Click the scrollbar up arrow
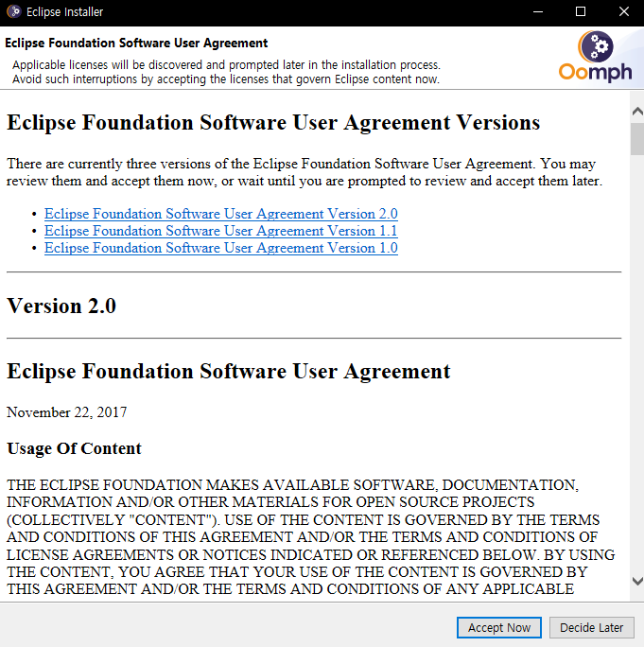This screenshot has width=644, height=647. point(637,111)
